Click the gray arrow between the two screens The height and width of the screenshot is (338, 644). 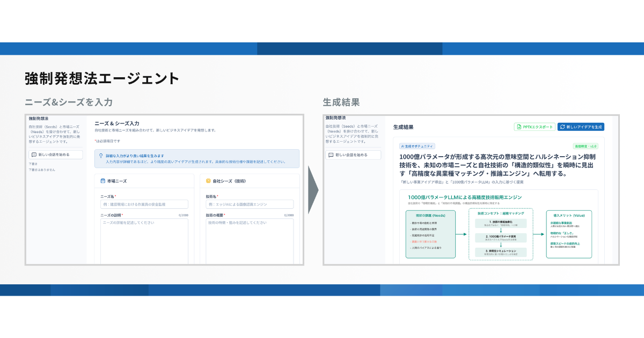pyautogui.click(x=313, y=189)
